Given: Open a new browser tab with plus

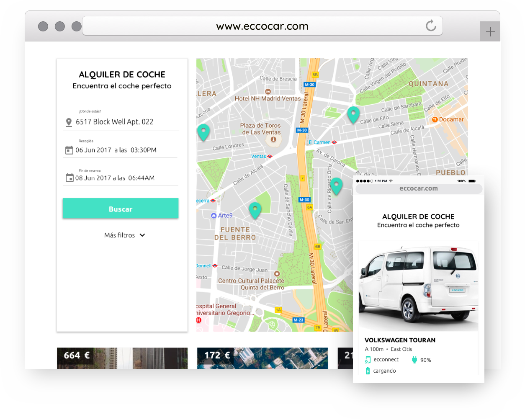Looking at the screenshot, I should (490, 32).
